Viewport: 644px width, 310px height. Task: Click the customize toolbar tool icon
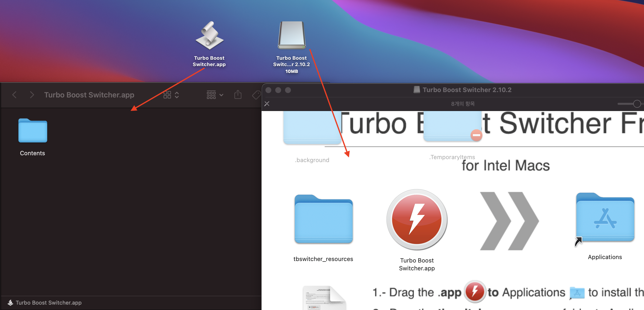(267, 104)
